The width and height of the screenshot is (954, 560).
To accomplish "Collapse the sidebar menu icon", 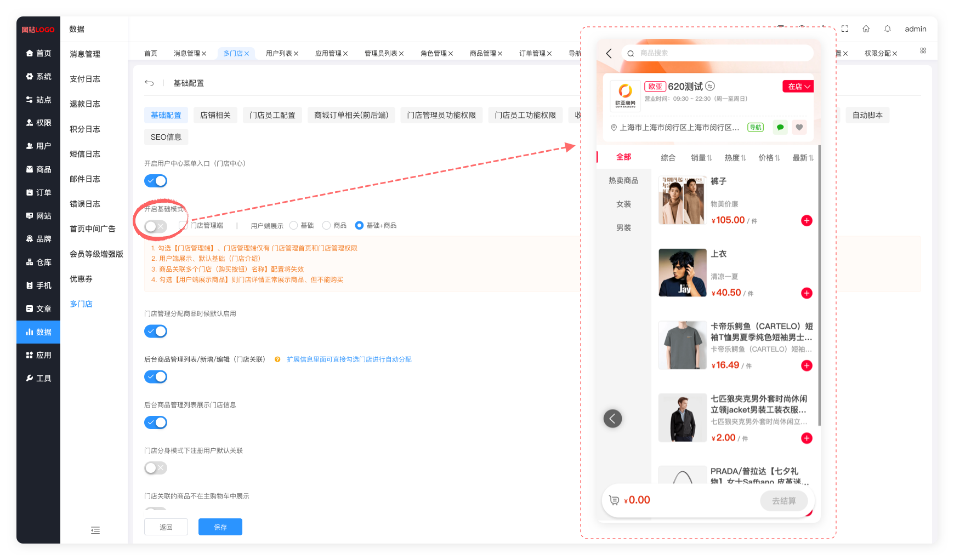I will [95, 530].
